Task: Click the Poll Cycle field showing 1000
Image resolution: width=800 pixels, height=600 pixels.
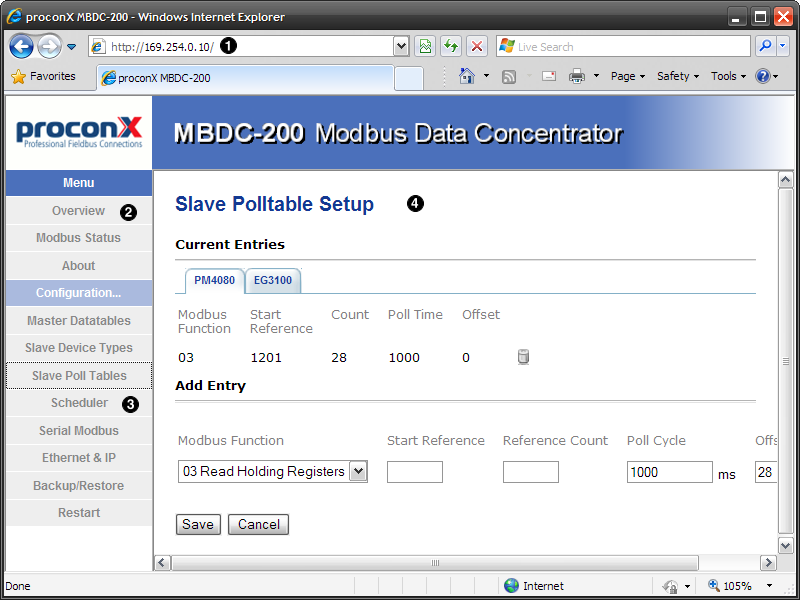Action: pos(669,472)
